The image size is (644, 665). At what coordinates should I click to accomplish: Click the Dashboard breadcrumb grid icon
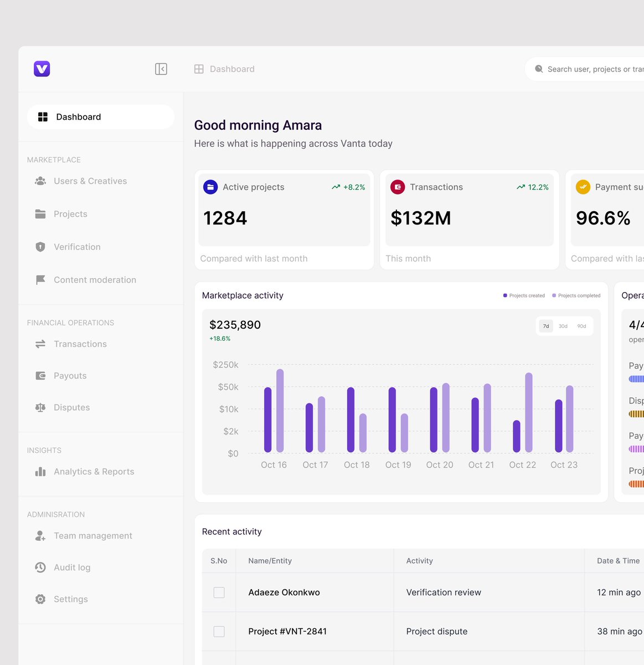(199, 69)
